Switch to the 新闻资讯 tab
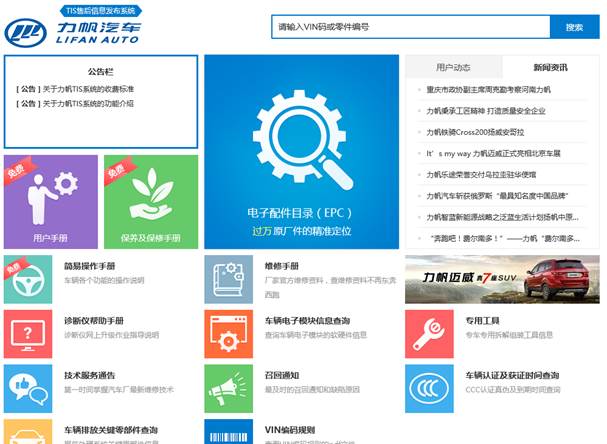 pyautogui.click(x=550, y=68)
